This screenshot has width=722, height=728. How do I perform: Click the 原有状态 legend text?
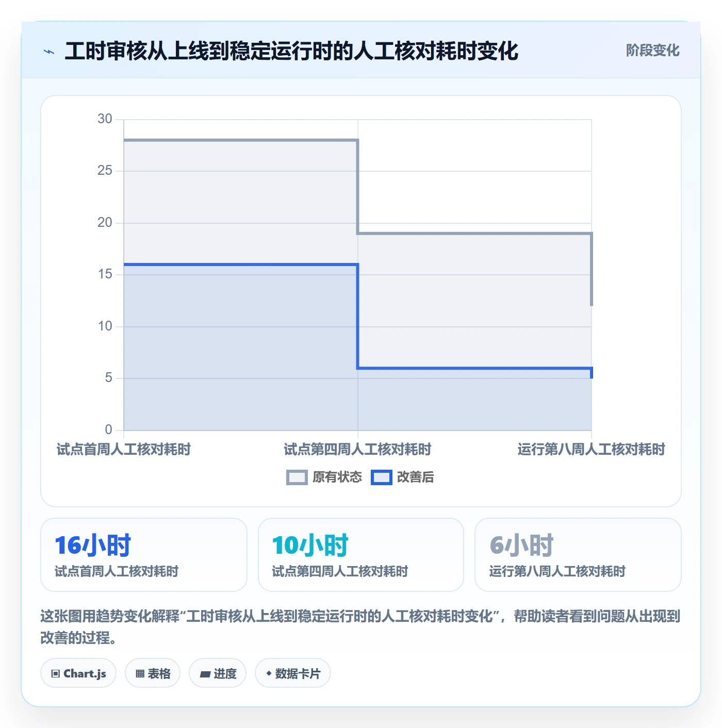[337, 477]
